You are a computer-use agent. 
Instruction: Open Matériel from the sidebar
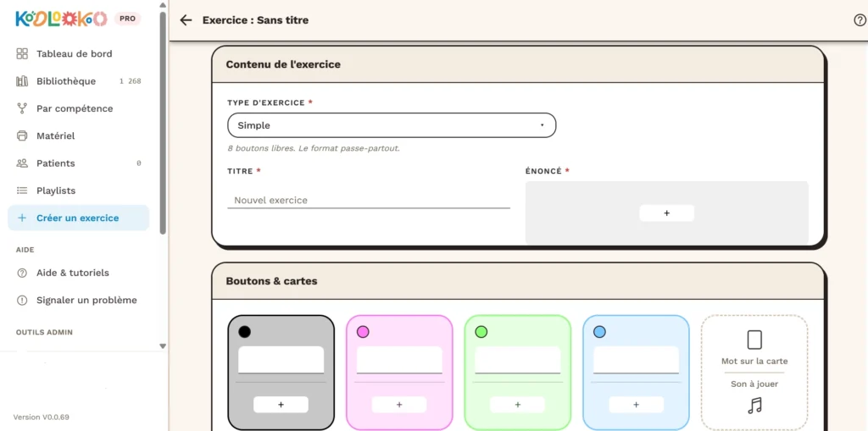tap(79, 136)
